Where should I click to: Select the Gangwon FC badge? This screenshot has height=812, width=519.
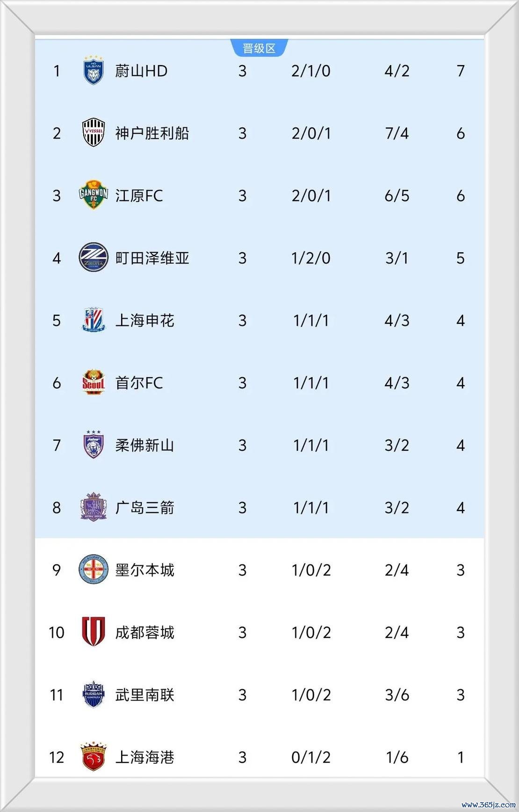(94, 195)
